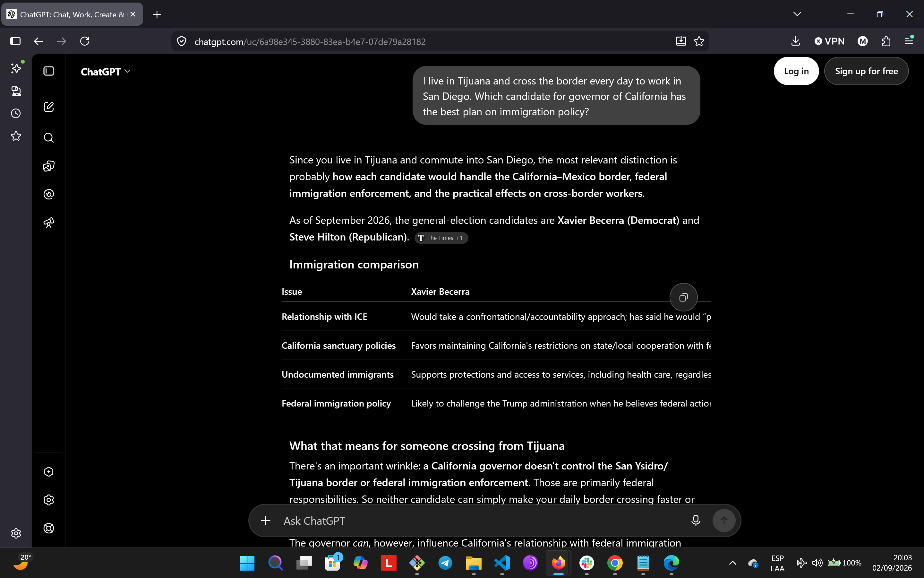Copy the immigration comparison table
Screen dimensions: 924x578
(683, 297)
